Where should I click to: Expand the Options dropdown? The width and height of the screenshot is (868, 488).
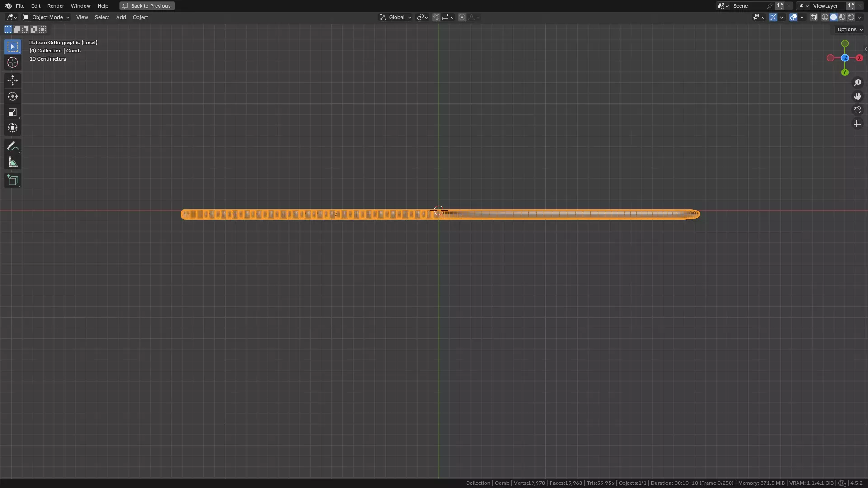point(849,29)
